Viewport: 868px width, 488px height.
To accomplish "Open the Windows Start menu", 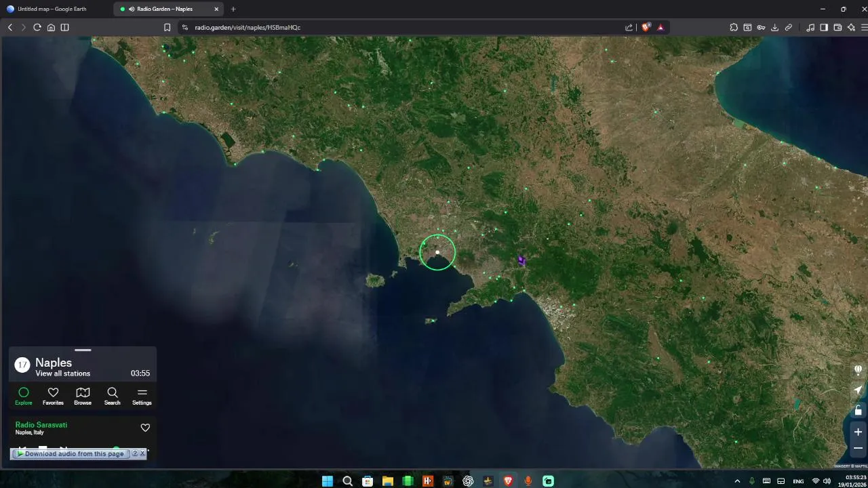I will tap(327, 481).
